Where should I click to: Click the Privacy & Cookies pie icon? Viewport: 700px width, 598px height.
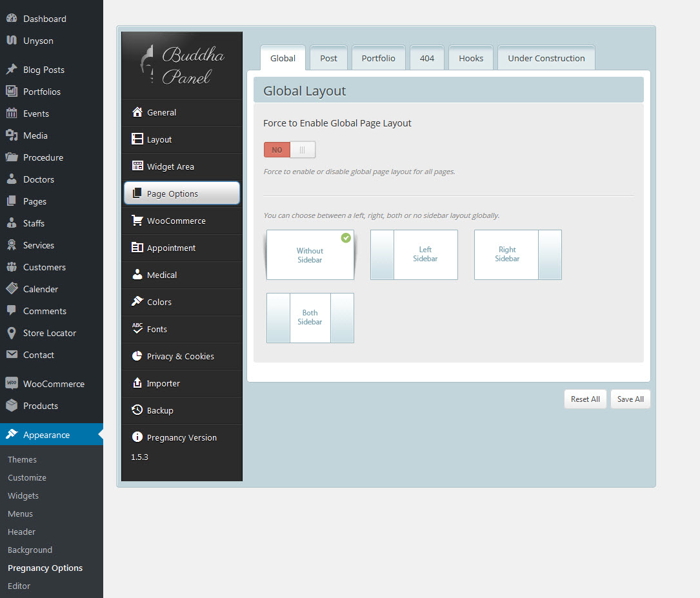137,356
